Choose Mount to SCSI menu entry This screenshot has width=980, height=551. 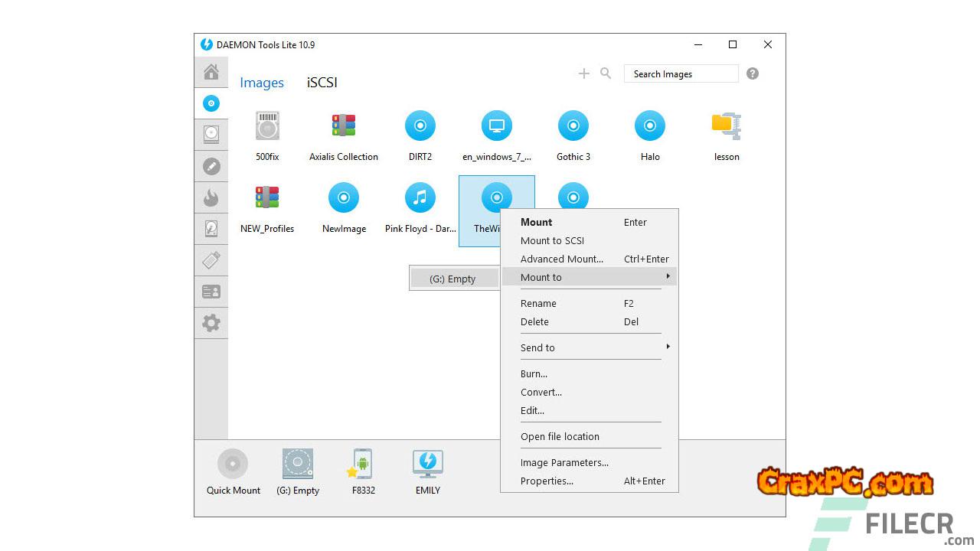[552, 240]
